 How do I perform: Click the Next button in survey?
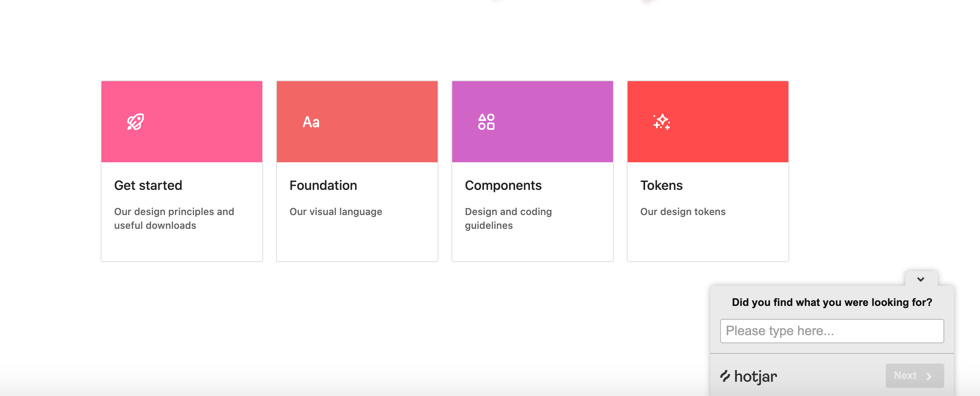pyautogui.click(x=915, y=376)
